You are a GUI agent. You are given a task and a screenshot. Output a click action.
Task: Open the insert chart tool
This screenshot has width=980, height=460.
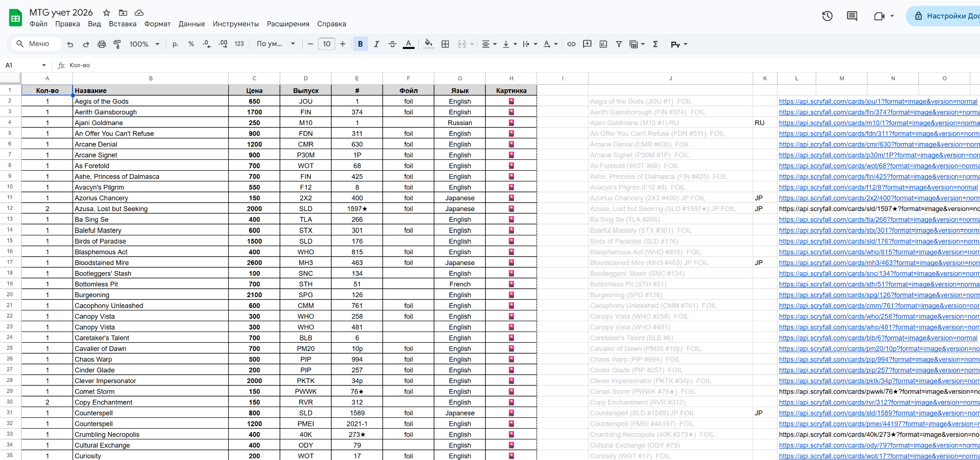pos(603,44)
